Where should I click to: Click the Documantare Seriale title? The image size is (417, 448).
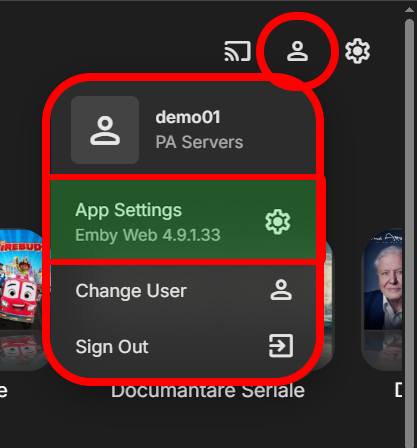[x=208, y=391]
